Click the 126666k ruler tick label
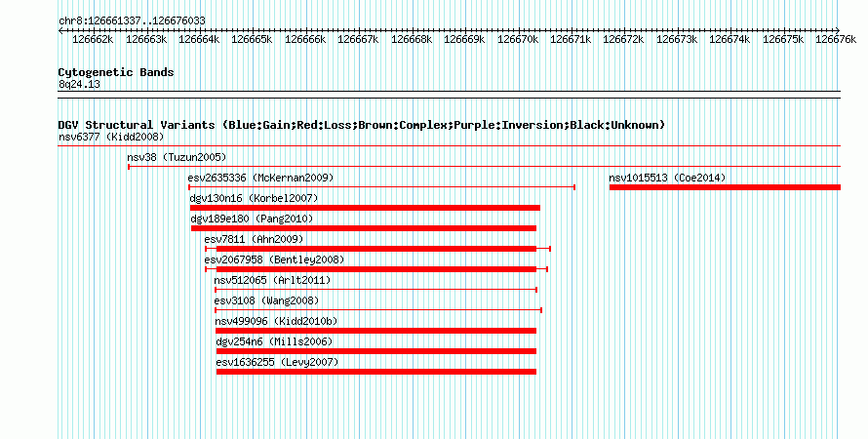The width and height of the screenshot is (868, 439). click(x=305, y=40)
